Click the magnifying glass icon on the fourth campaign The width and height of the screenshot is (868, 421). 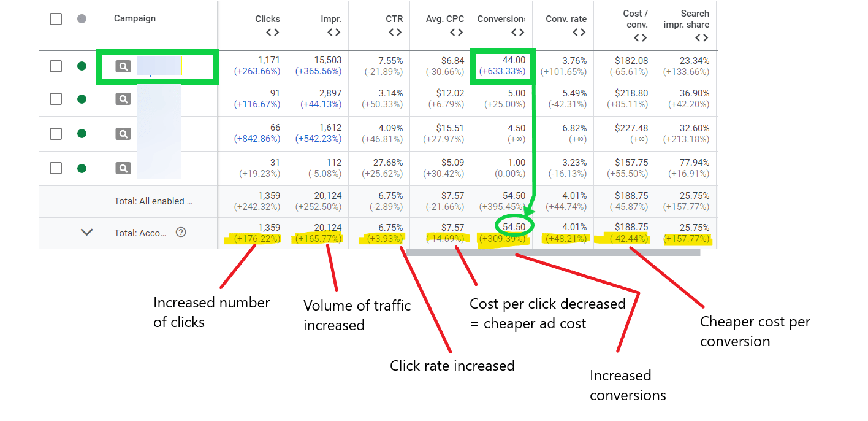coord(122,168)
